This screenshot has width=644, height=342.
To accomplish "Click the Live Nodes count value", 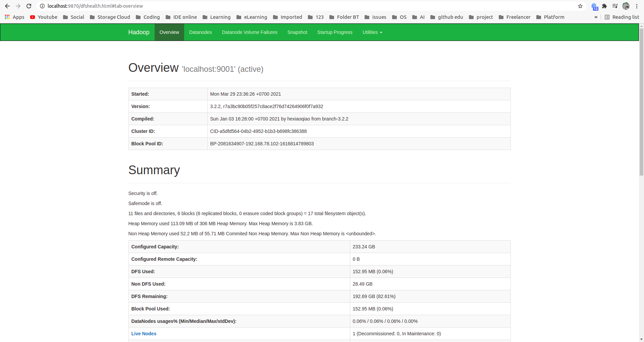I will click(397, 334).
